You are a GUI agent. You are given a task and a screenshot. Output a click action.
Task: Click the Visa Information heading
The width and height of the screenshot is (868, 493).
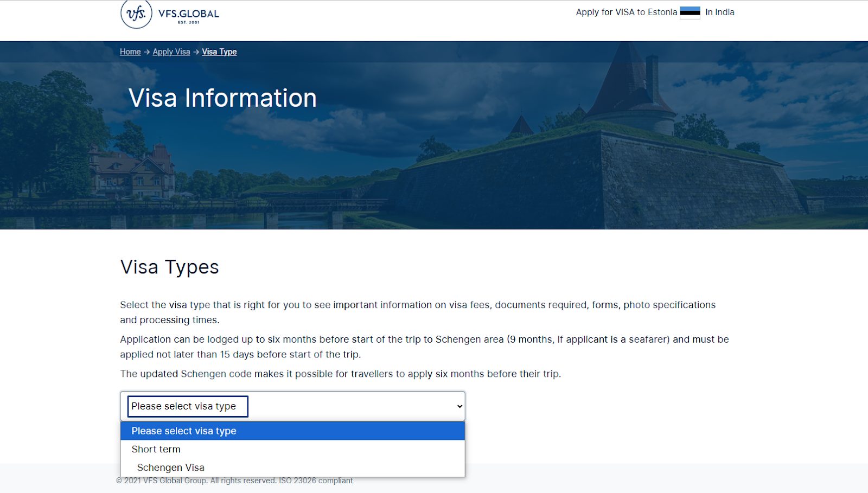tap(222, 98)
